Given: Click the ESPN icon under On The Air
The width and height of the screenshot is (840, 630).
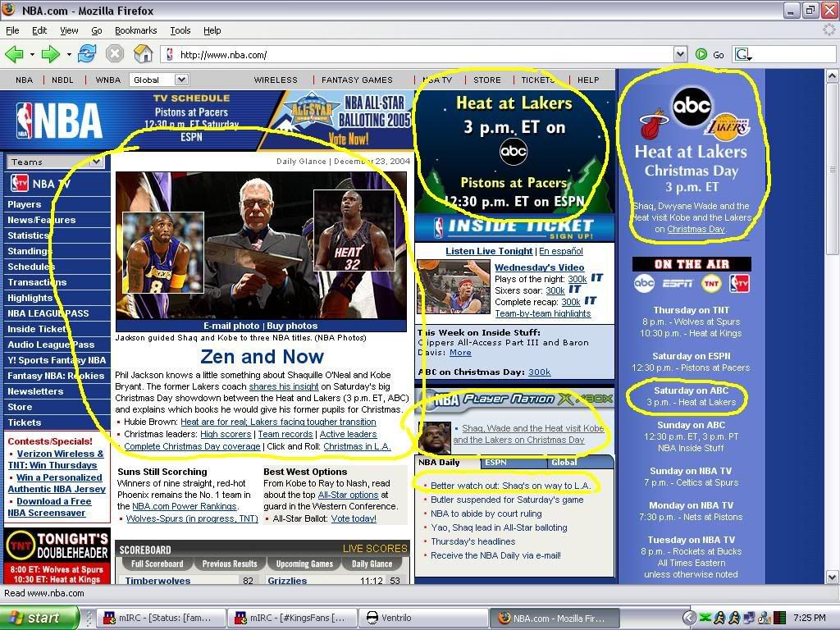Looking at the screenshot, I should [678, 283].
